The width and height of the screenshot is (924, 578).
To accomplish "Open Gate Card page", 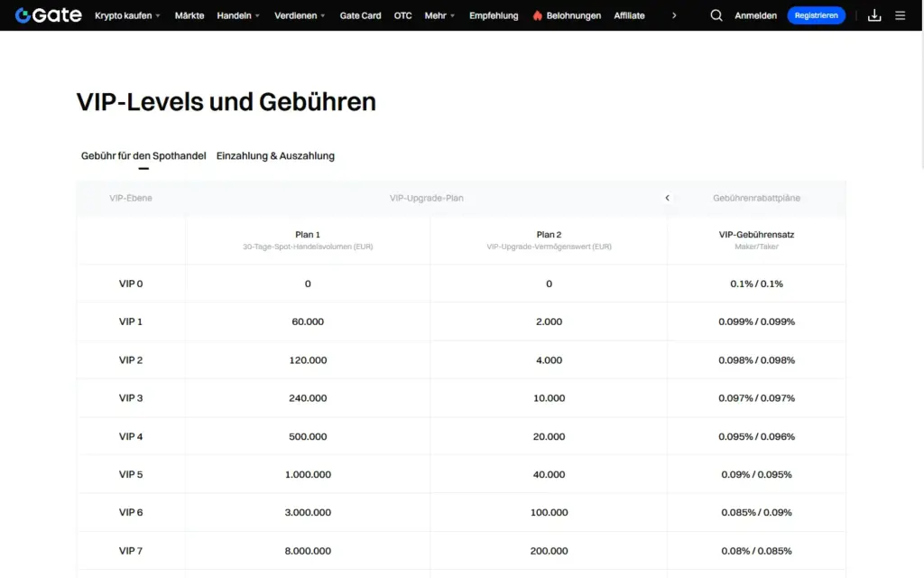I will point(360,15).
